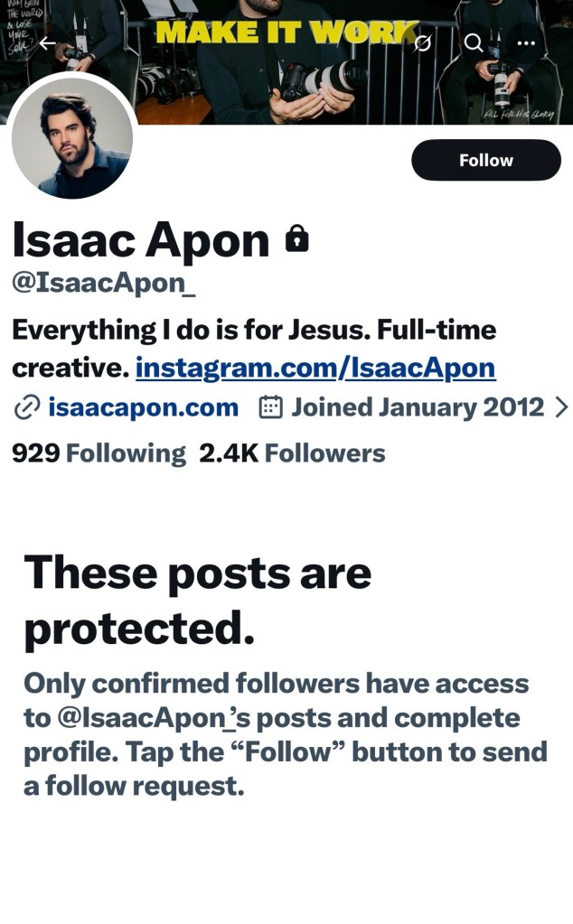Tap the Isaac Apon display name
The image size is (573, 924).
pyautogui.click(x=140, y=240)
